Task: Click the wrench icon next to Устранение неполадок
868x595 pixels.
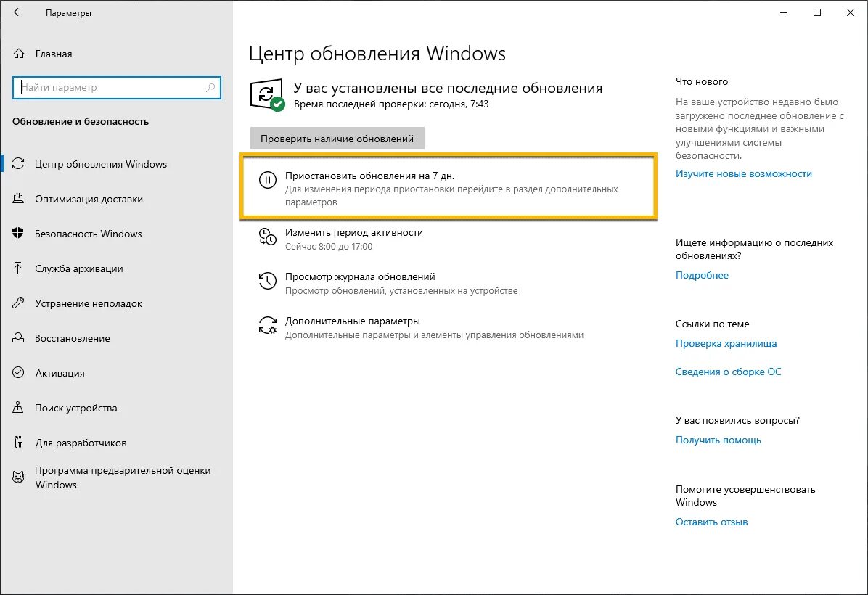Action: (x=18, y=303)
